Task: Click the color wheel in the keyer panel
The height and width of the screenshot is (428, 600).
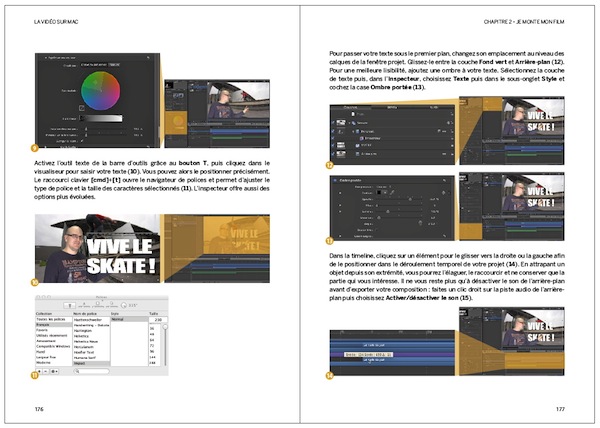Action: [101, 91]
